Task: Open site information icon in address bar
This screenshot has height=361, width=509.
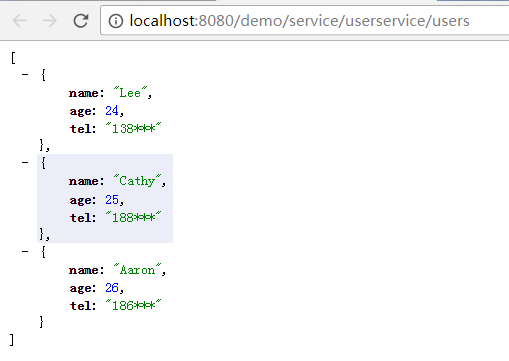Action: 116,21
